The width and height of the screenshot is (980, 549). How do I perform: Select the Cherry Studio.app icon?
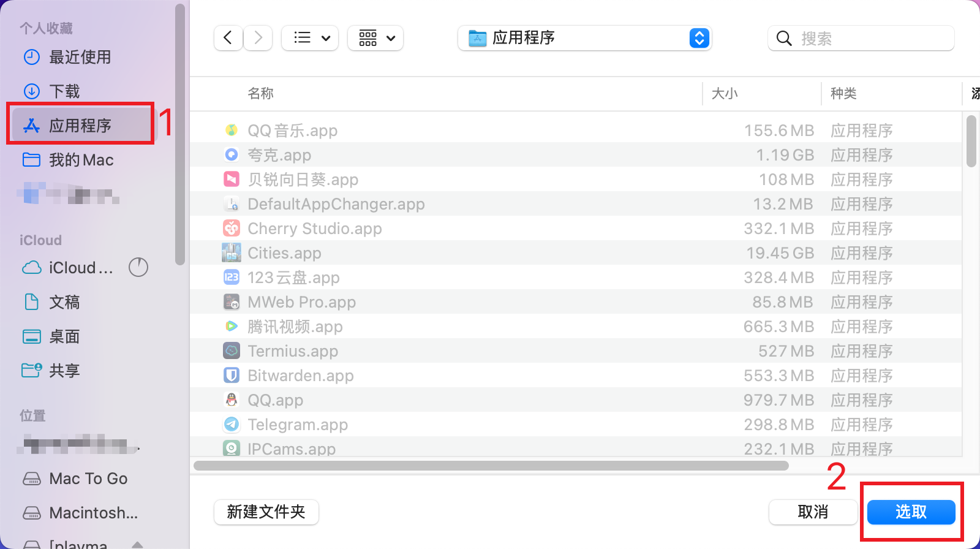(x=232, y=228)
